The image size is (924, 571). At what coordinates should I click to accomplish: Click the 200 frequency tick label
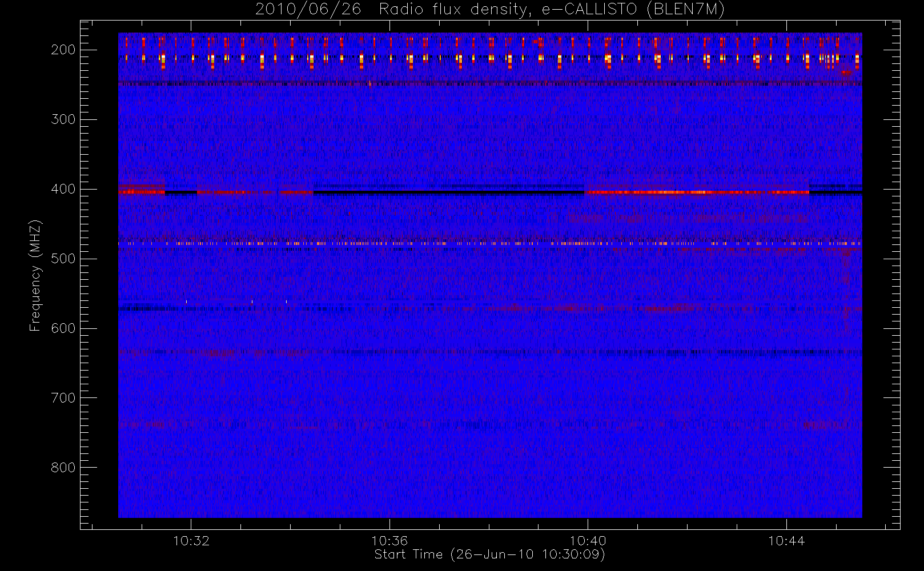point(63,50)
